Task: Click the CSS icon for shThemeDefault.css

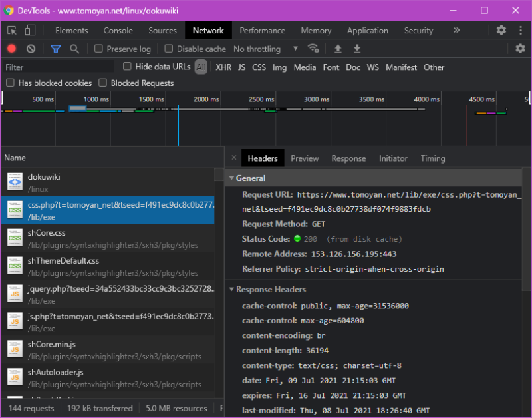Action: click(x=15, y=266)
